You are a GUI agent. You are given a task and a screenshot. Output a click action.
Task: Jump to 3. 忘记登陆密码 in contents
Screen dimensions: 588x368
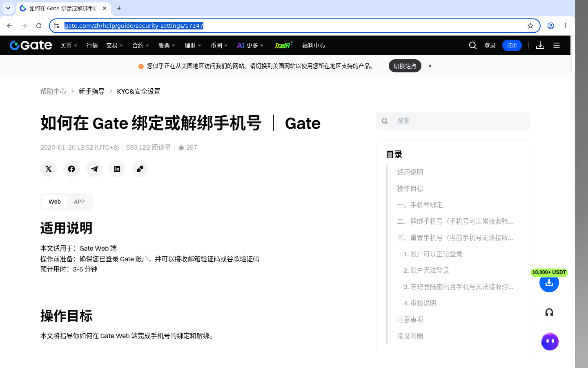coord(458,287)
